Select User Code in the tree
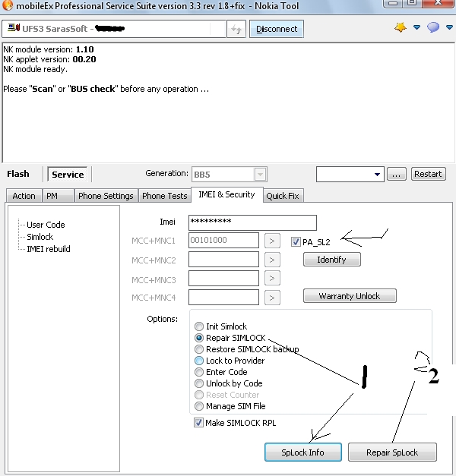The width and height of the screenshot is (456, 476). (x=46, y=225)
